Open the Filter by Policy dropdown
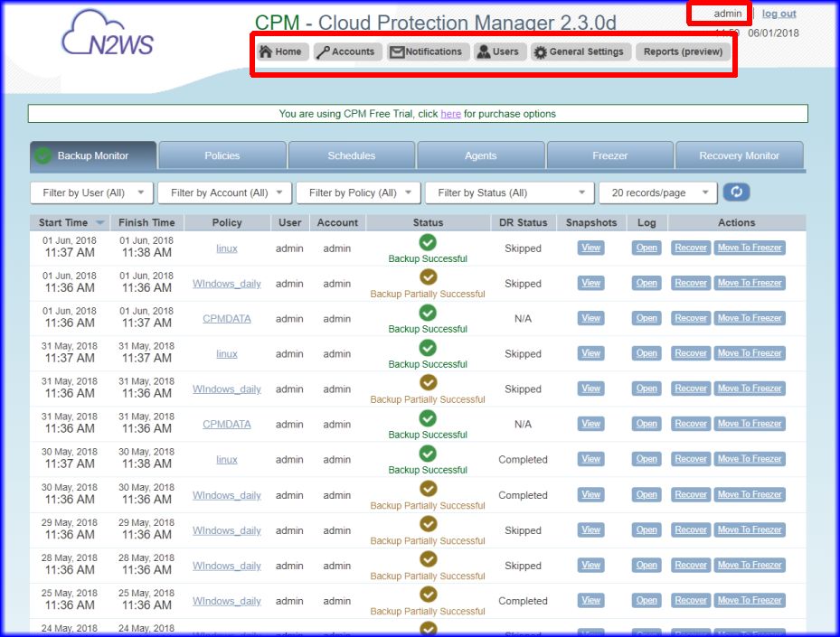Image resolution: width=840 pixels, height=637 pixels. (358, 192)
